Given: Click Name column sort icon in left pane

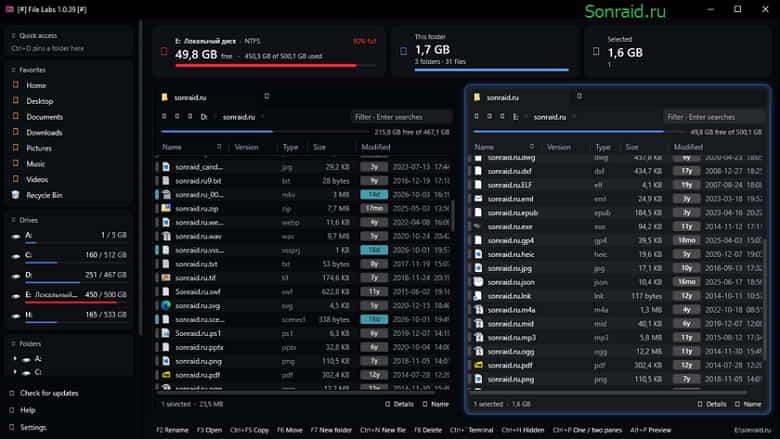Looking at the screenshot, I should click(x=219, y=147).
